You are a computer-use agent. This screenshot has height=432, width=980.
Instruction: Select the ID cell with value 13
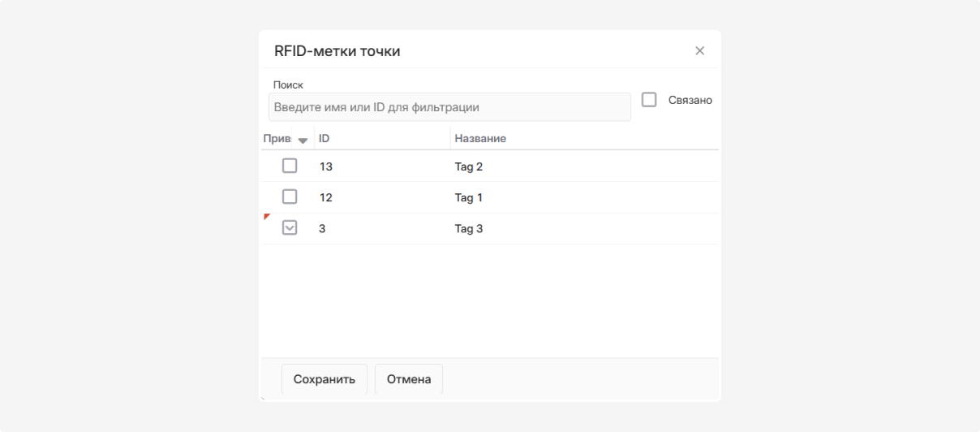click(326, 166)
